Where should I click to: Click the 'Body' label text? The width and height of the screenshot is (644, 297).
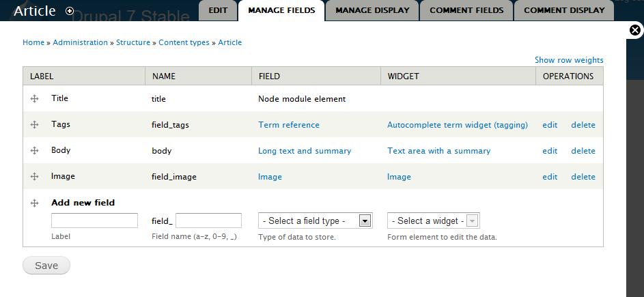[x=61, y=150]
